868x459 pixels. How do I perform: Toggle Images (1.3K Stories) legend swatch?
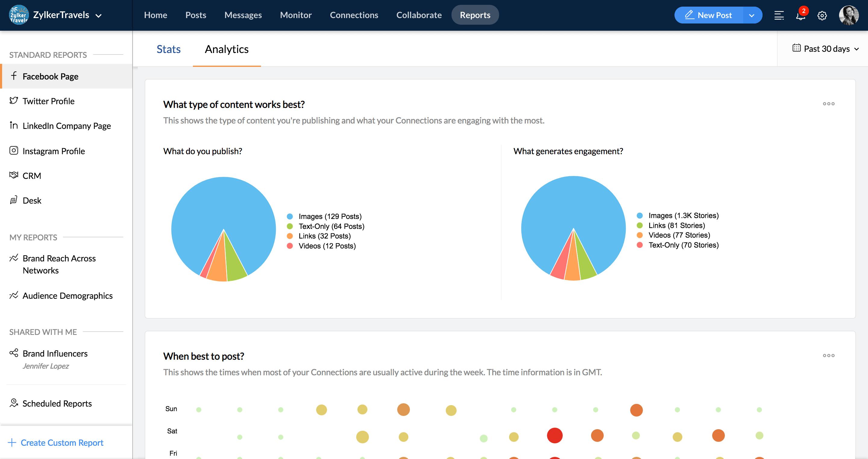[x=640, y=216]
